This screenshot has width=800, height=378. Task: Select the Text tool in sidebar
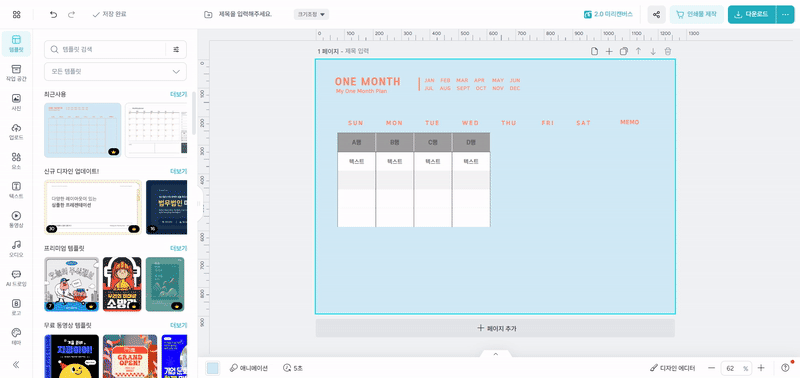tap(16, 190)
